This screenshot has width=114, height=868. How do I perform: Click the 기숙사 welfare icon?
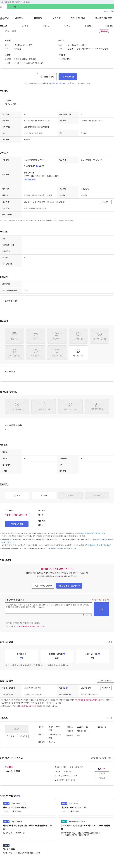coord(36,336)
